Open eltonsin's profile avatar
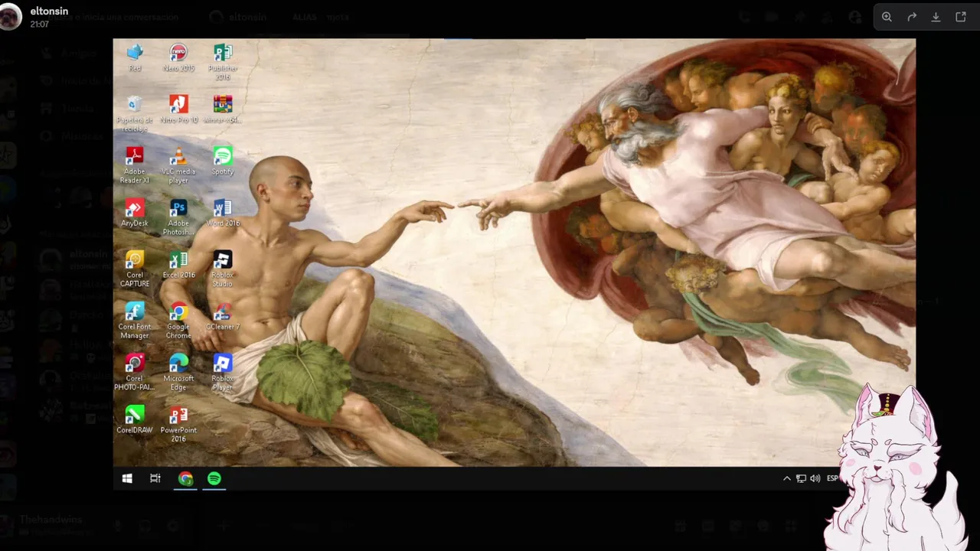Image resolution: width=980 pixels, height=551 pixels. click(x=11, y=17)
